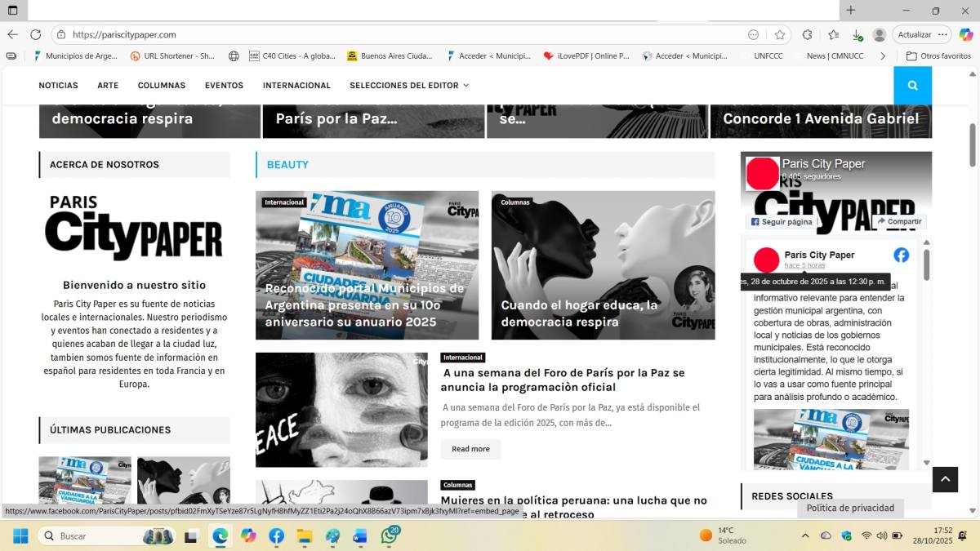The image size is (980, 551).
Task: Expand Selecciones del Editor dropdown menu
Action: click(x=409, y=86)
